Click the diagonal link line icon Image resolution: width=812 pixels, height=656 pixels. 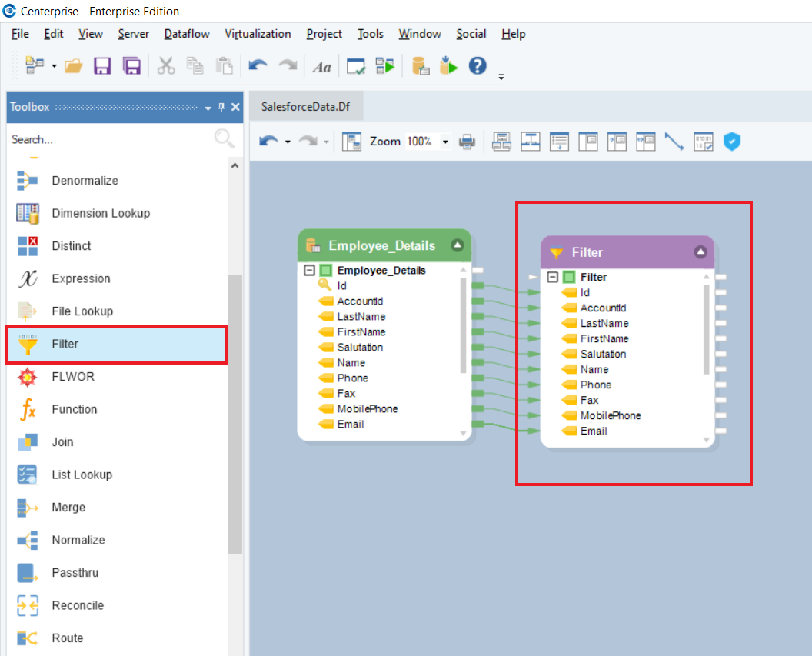(674, 142)
